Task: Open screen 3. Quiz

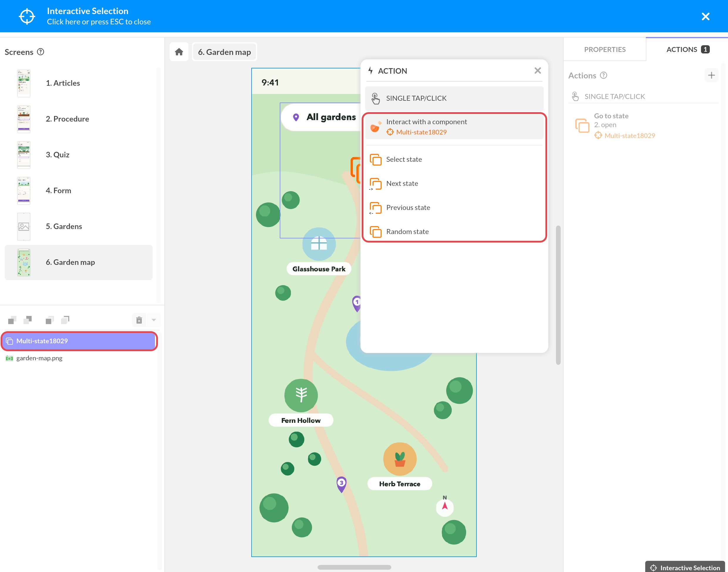Action: (x=79, y=155)
